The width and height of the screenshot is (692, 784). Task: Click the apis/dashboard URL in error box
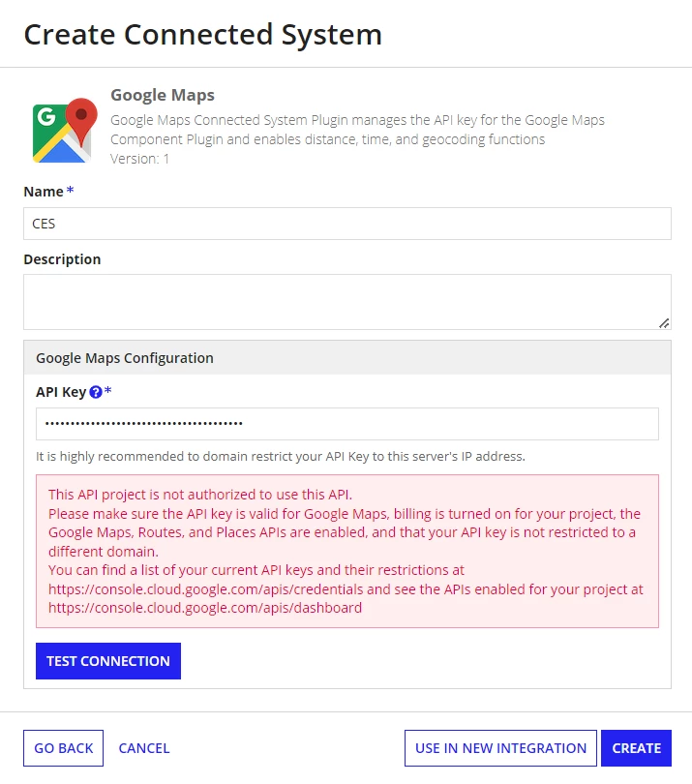[205, 608]
